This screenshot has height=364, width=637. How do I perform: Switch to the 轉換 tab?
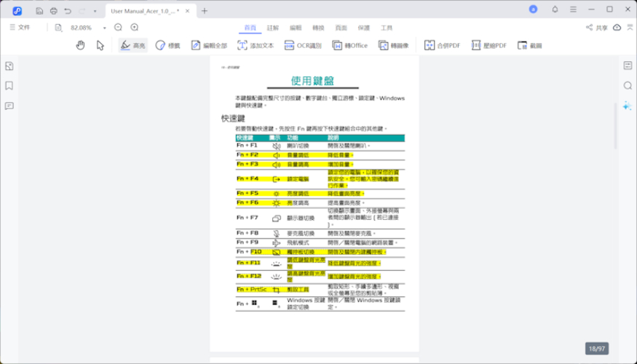click(319, 28)
